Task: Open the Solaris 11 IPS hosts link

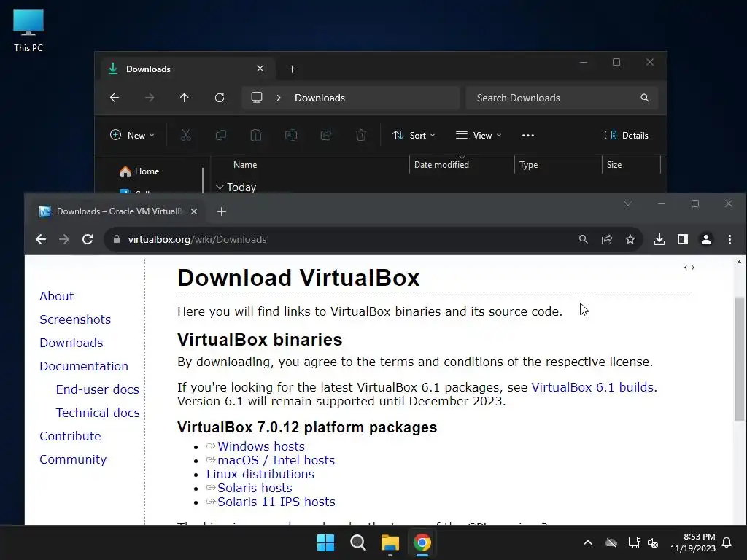Action: coord(276,502)
